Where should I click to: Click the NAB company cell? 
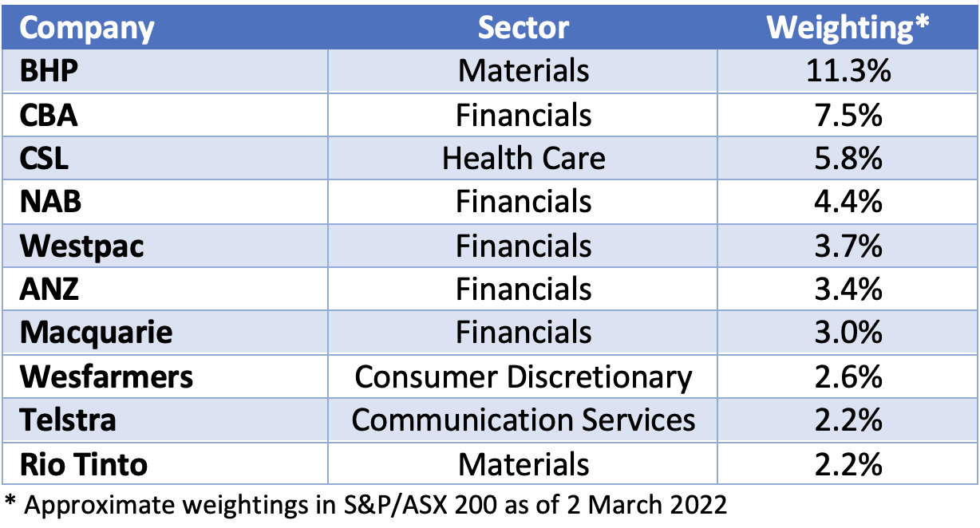pyautogui.click(x=50, y=202)
